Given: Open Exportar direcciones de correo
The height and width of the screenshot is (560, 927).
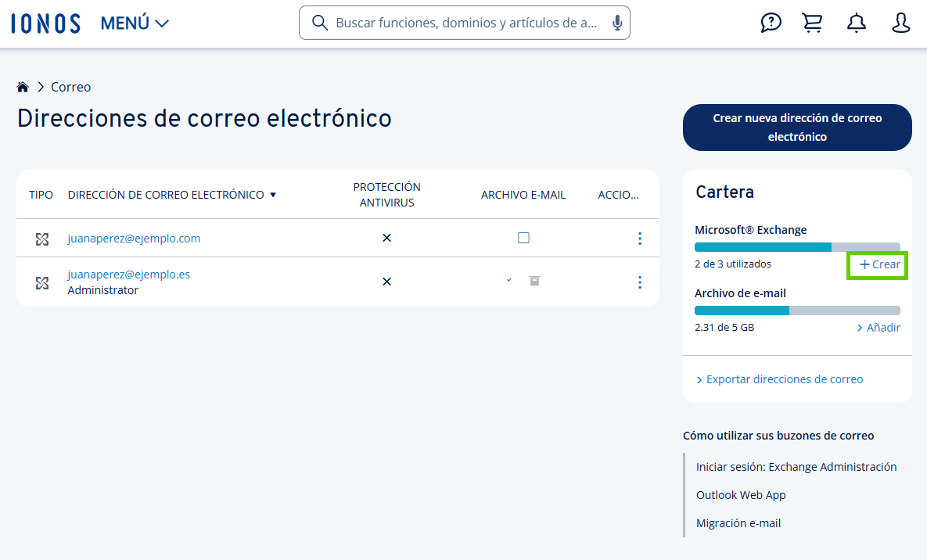Looking at the screenshot, I should 785,379.
